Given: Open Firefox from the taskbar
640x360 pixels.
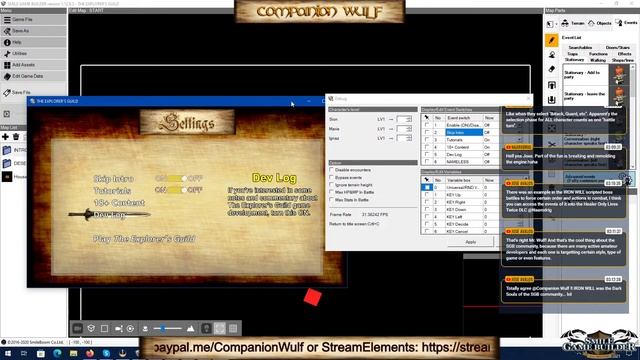Looking at the screenshot, I should click(90, 353).
